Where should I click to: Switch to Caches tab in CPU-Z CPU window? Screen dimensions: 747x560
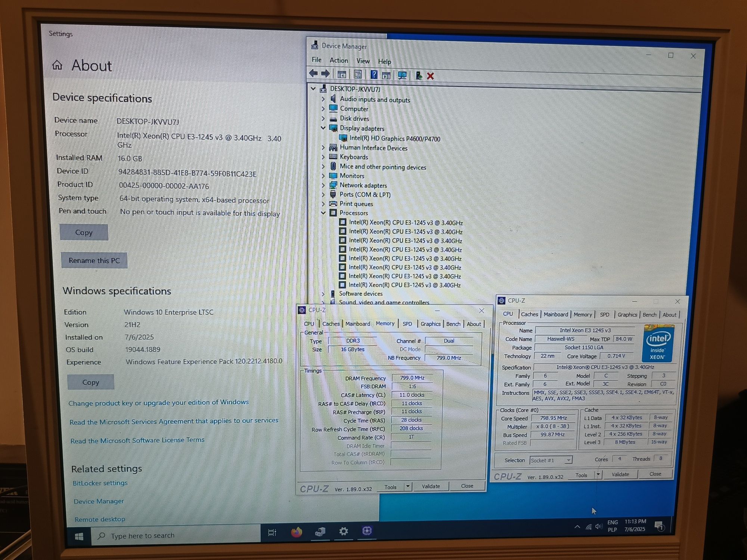coord(529,314)
